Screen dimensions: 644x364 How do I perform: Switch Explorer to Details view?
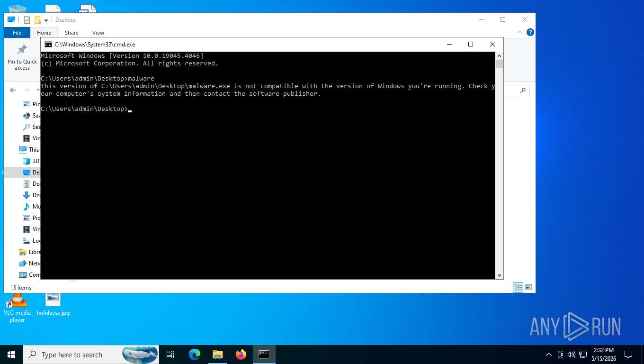click(519, 287)
